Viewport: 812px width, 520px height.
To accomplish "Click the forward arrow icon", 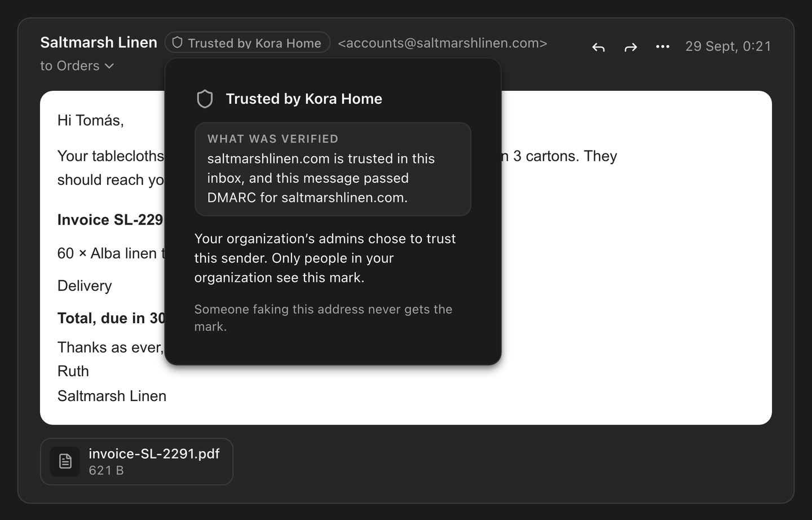I will 630,47.
